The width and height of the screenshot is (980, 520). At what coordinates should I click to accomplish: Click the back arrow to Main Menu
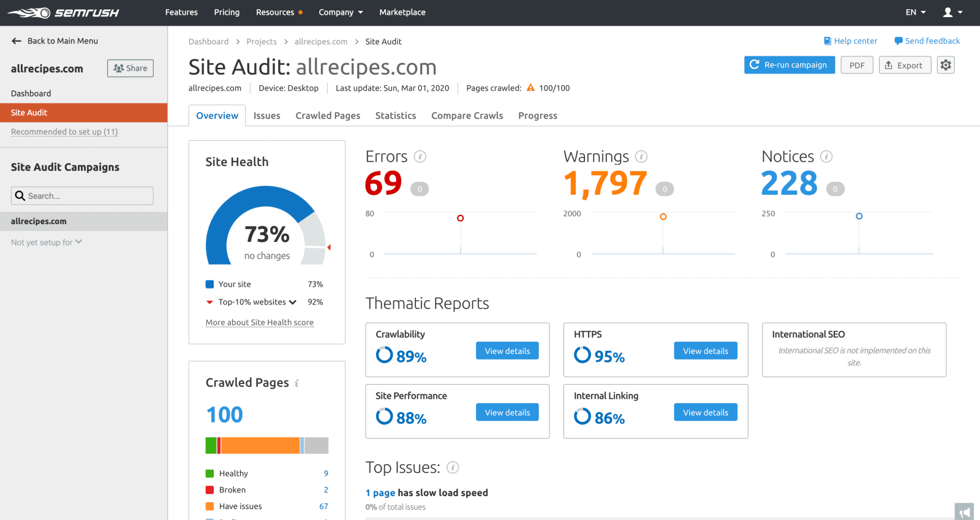coord(17,41)
